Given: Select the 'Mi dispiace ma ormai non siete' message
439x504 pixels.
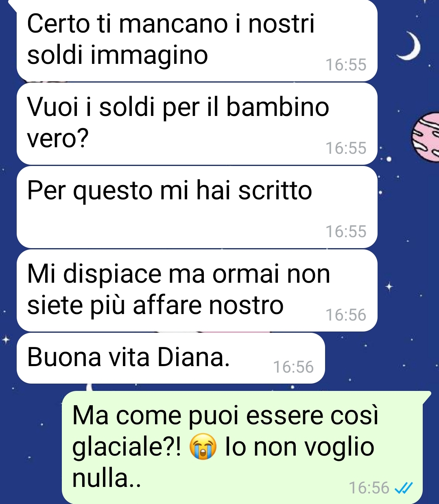Looking at the screenshot, I should point(197,290).
